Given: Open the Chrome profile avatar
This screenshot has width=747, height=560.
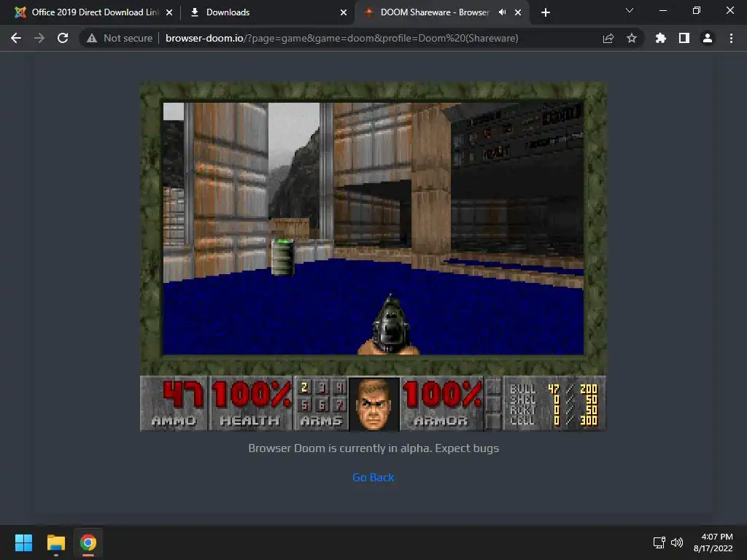Looking at the screenshot, I should 708,38.
